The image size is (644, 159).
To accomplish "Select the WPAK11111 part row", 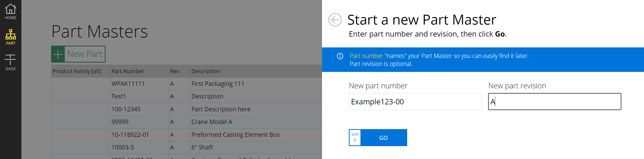I will (128, 84).
